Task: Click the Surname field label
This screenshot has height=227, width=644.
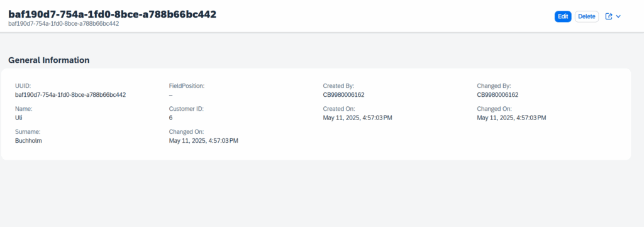Action: coord(28,132)
